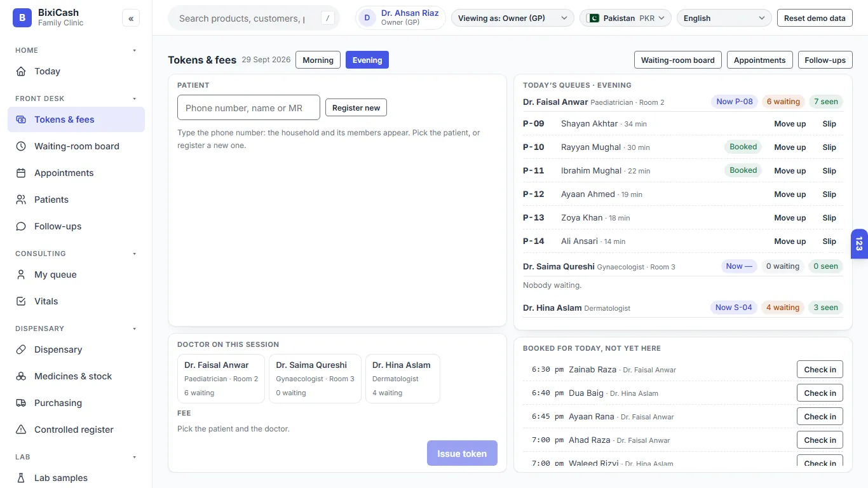This screenshot has height=488, width=868.
Task: Click the Controlled register warning icon
Action: point(21,430)
